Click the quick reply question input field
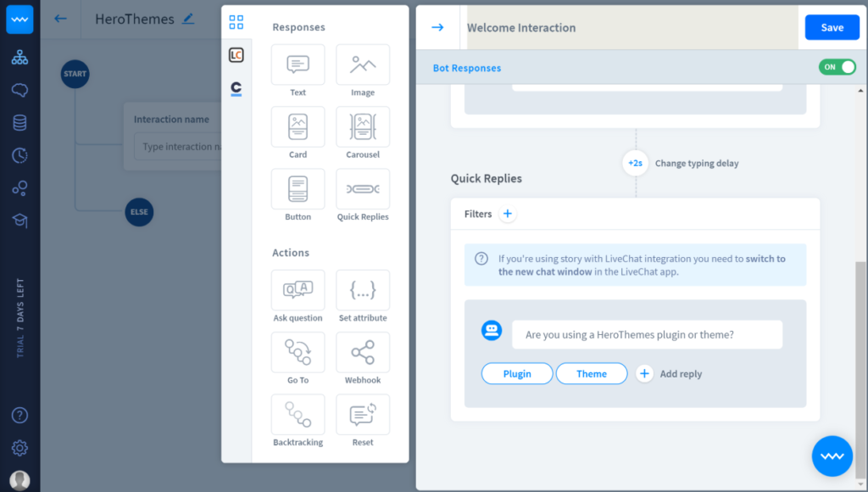 [x=647, y=334]
